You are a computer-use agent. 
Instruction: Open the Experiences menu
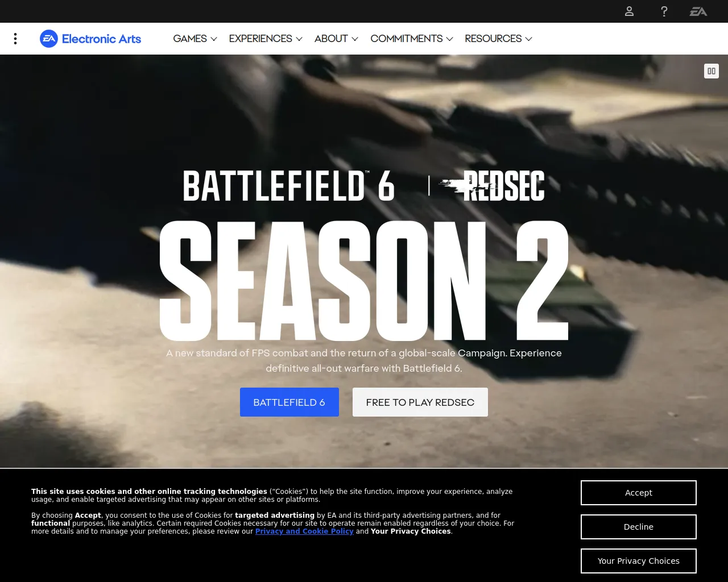(x=266, y=39)
